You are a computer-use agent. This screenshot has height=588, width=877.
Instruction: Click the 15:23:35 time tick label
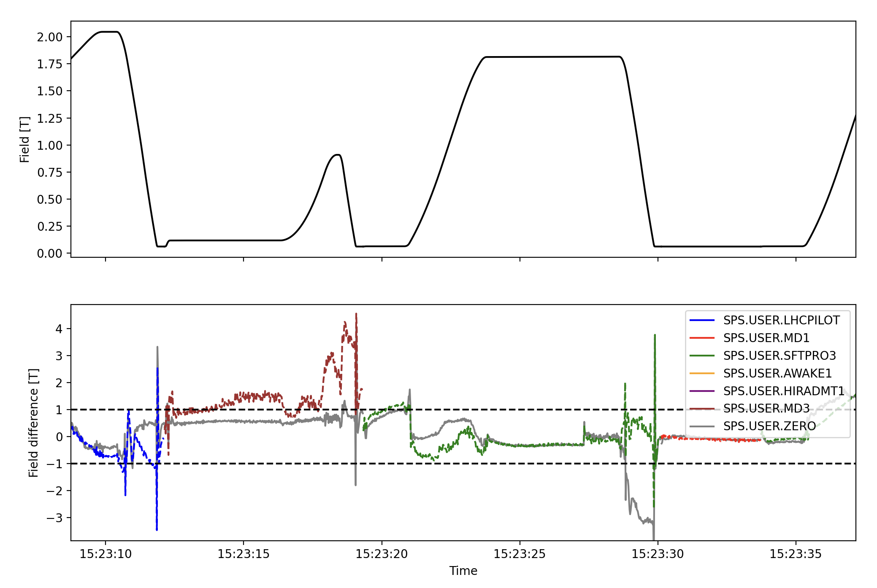point(796,554)
